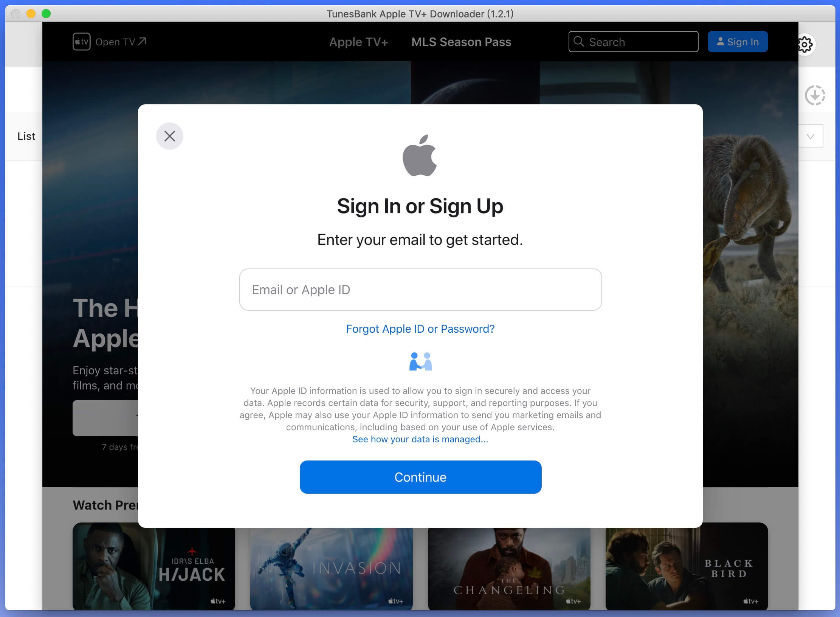The height and width of the screenshot is (617, 840).
Task: Click the Sign In button in top navigation
Action: (737, 41)
